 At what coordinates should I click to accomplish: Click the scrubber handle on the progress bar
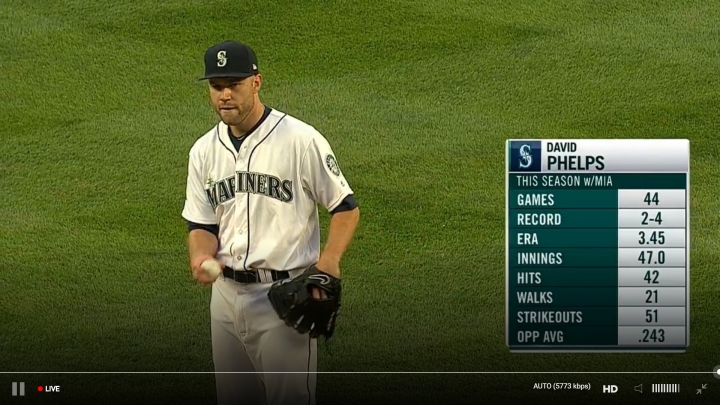click(716, 372)
